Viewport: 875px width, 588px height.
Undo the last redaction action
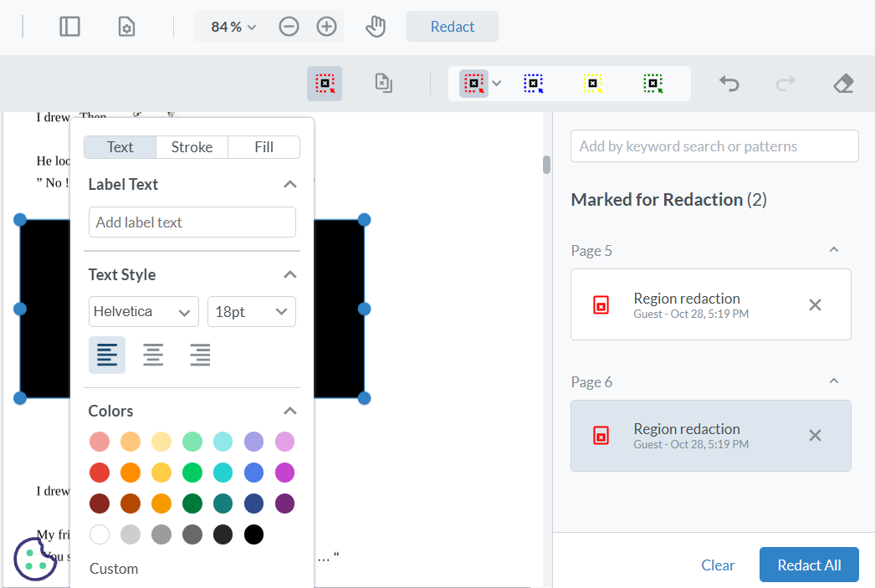coord(728,83)
